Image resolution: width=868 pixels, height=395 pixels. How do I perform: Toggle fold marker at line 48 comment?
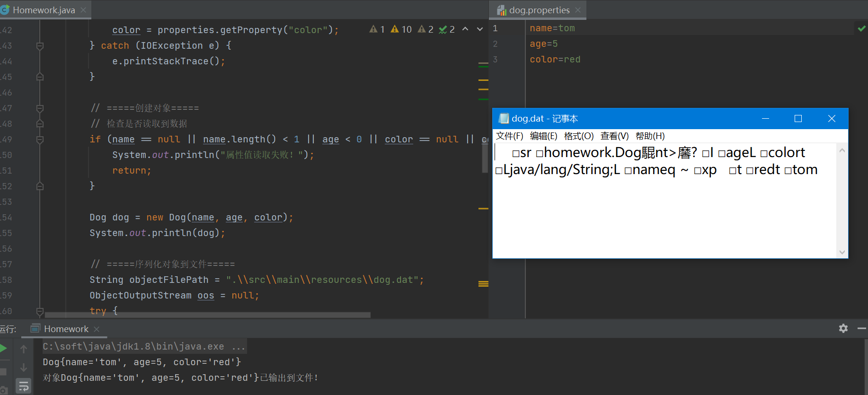[x=40, y=123]
